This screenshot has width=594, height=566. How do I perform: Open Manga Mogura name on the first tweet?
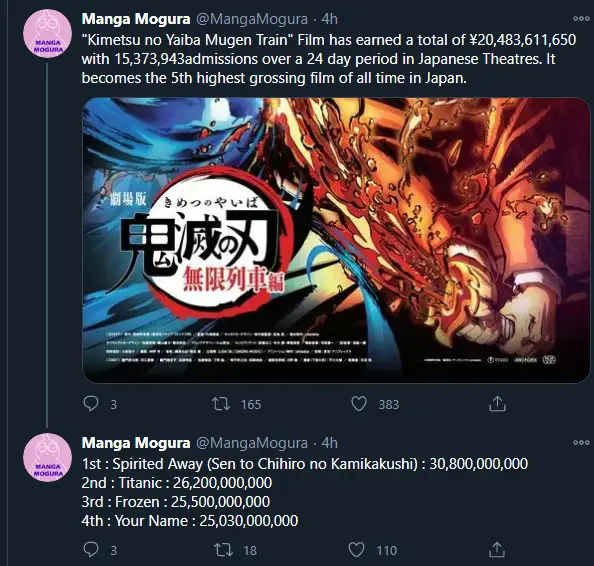pos(136,19)
